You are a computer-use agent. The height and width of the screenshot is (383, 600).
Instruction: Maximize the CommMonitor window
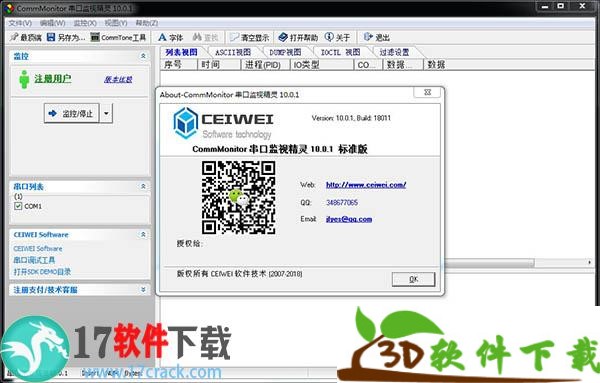(x=561, y=6)
